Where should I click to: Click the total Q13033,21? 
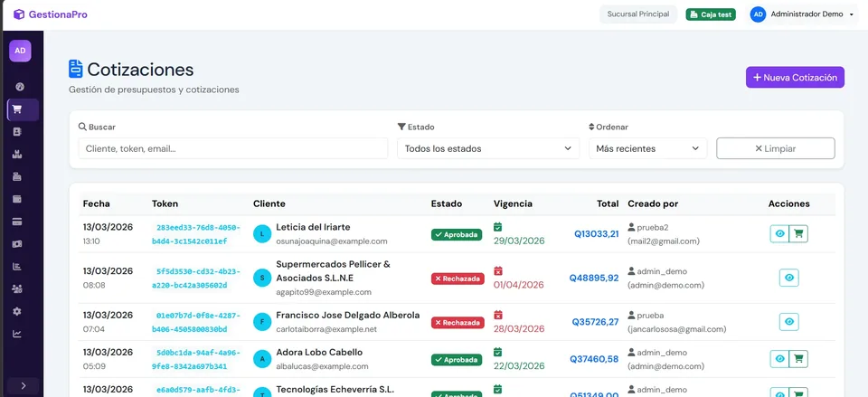[596, 233]
